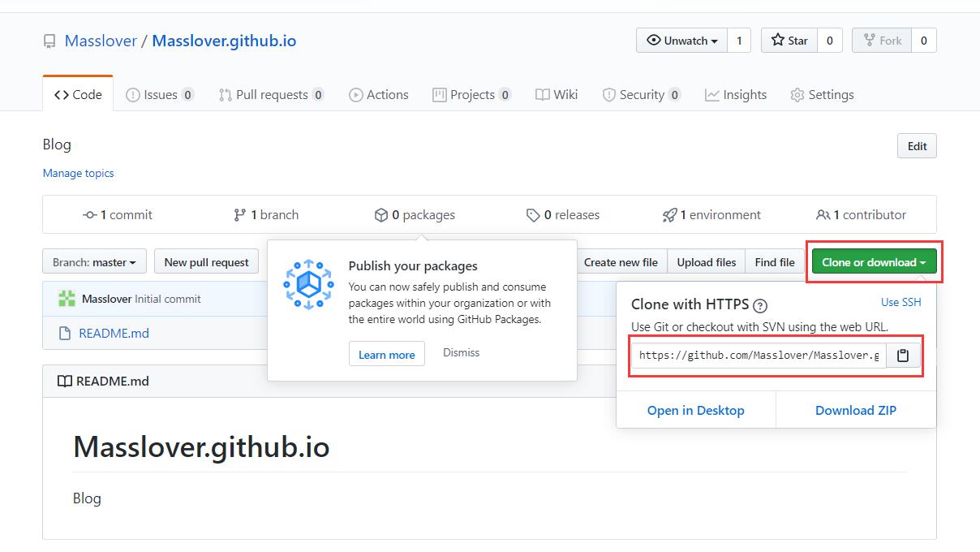Viewport: 980px width, 552px height.
Task: Open the stargazers count 0
Action: coord(829,41)
